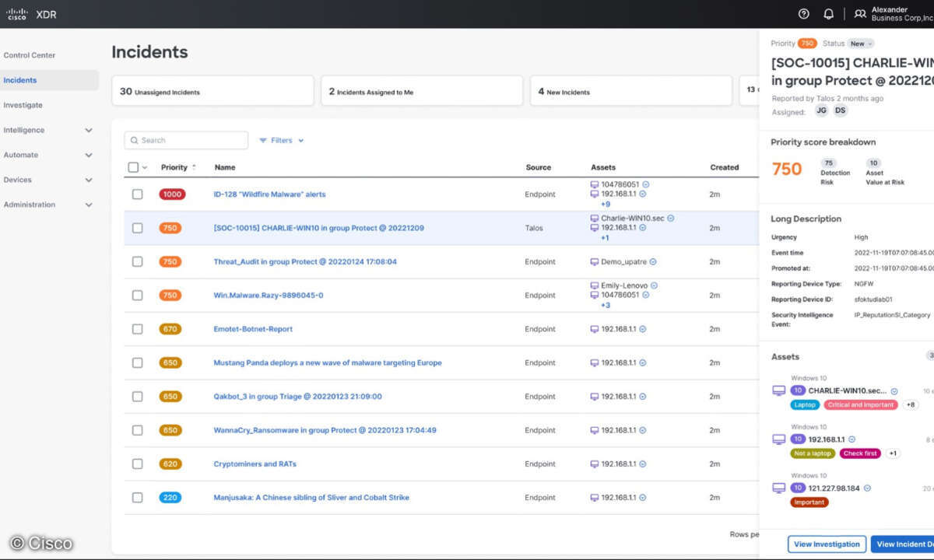This screenshot has height=560, width=934.
Task: Click the View Incident Details button
Action: coord(903,544)
